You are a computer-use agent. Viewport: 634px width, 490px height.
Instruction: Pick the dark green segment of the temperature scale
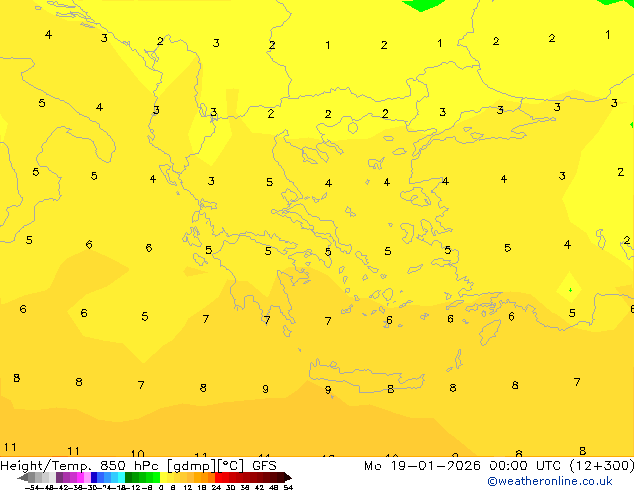click(129, 477)
